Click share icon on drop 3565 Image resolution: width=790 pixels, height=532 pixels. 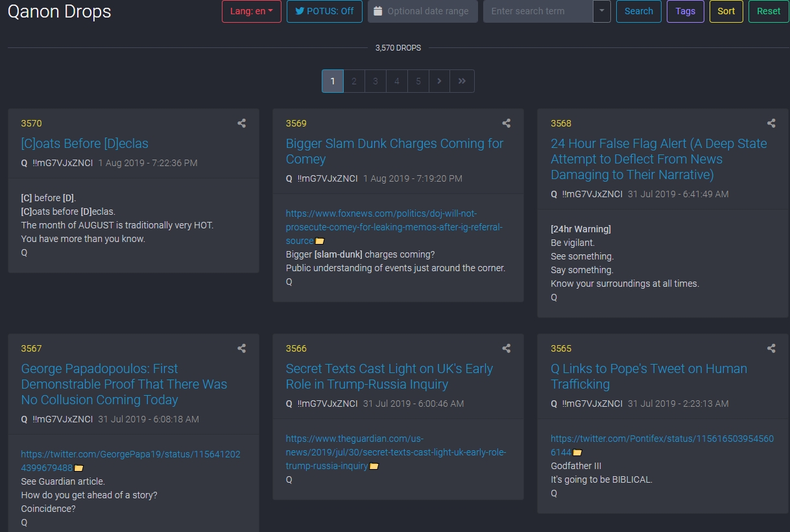click(771, 348)
